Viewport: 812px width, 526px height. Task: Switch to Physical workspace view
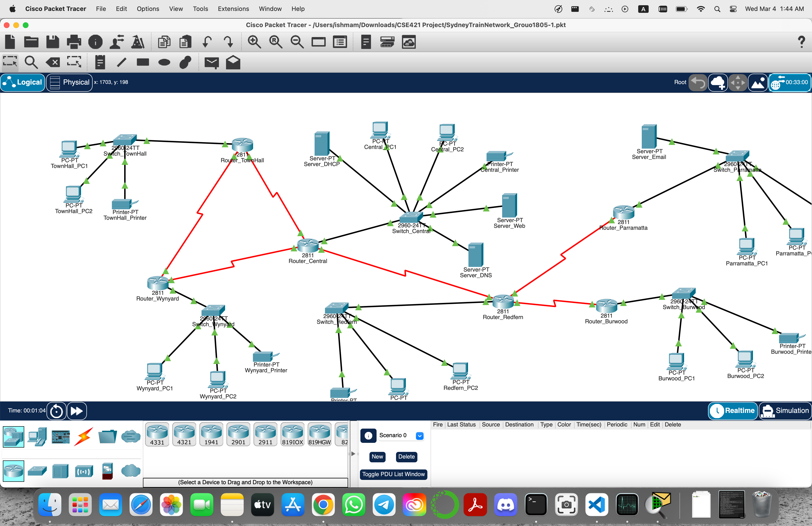click(x=70, y=82)
